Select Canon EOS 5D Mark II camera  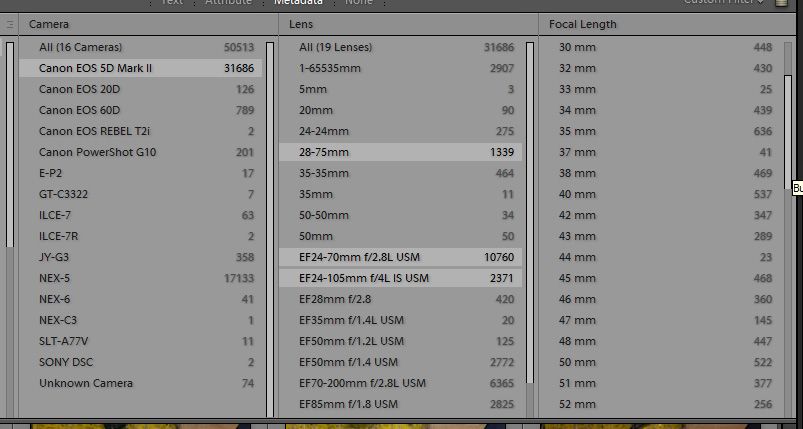(x=140, y=68)
